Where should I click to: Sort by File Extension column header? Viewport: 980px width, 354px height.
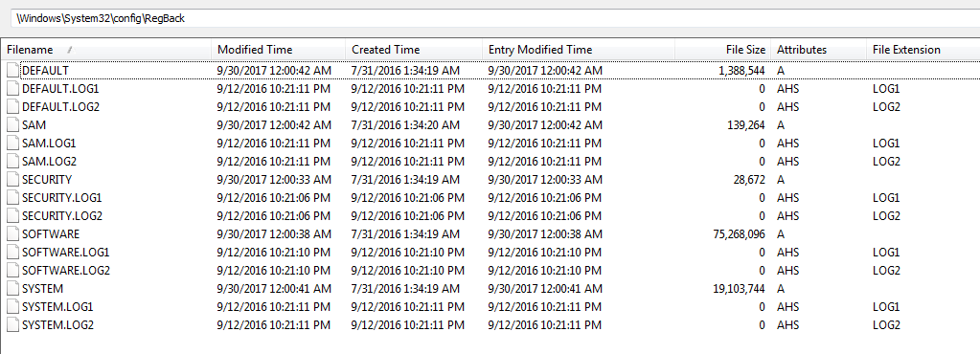click(923, 50)
